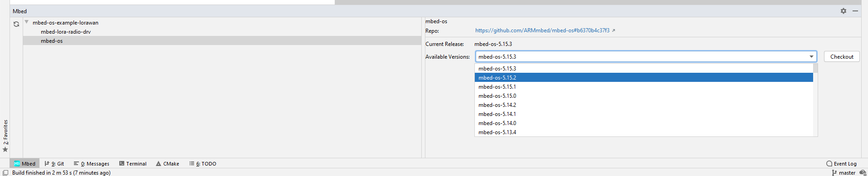The height and width of the screenshot is (176, 868).
Task: Click the master git branch indicator
Action: coord(844,173)
